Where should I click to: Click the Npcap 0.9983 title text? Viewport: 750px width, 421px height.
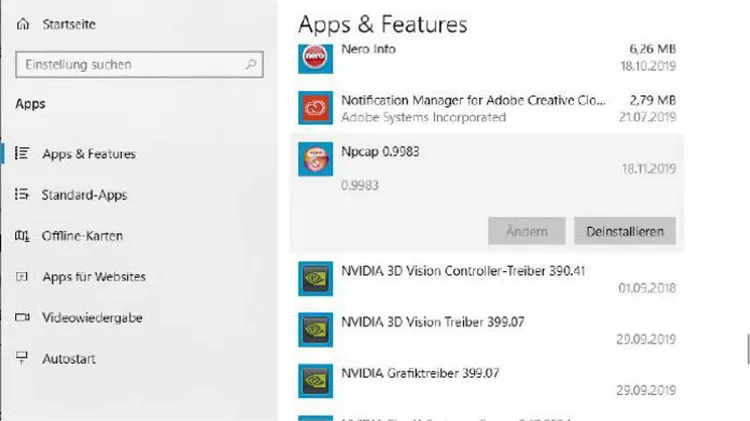coord(380,152)
